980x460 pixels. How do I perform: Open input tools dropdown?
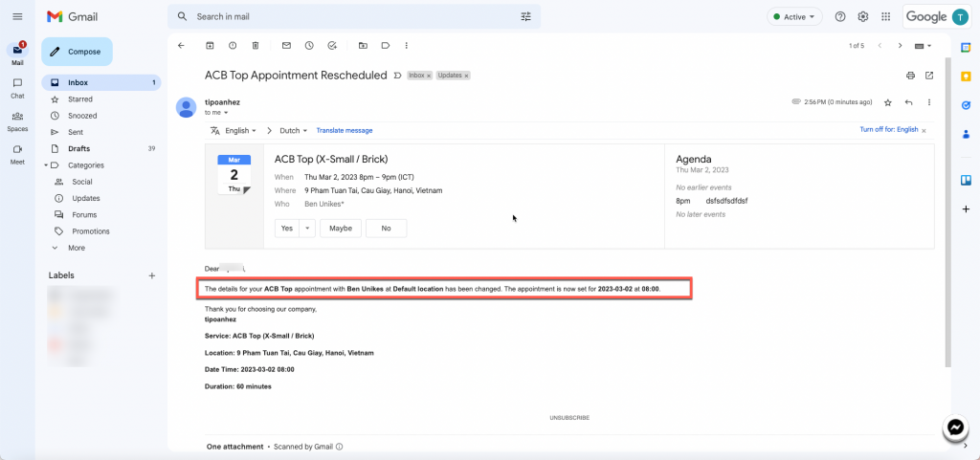point(924,46)
